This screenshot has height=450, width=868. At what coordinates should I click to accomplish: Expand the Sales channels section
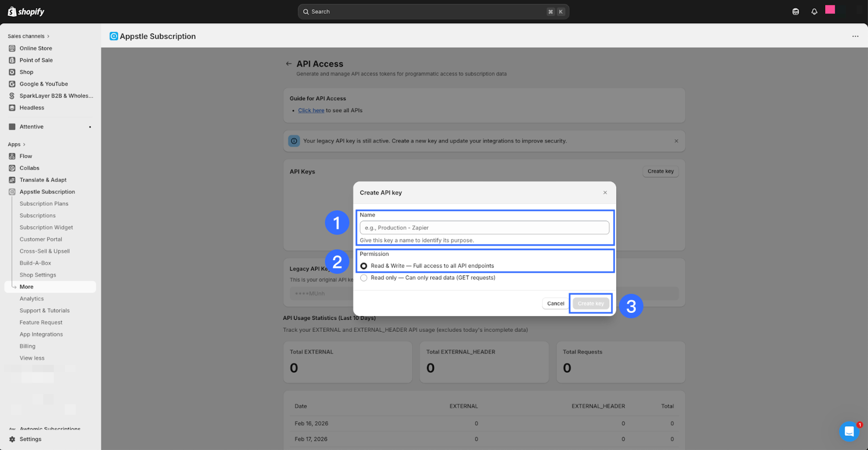click(x=28, y=36)
